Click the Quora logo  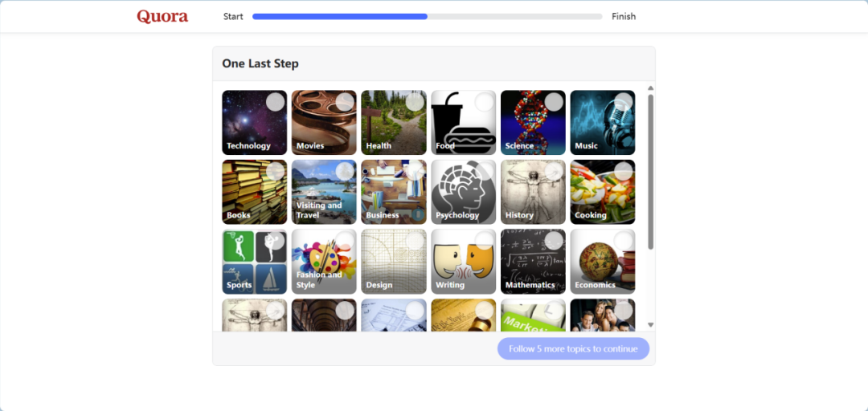point(162,17)
